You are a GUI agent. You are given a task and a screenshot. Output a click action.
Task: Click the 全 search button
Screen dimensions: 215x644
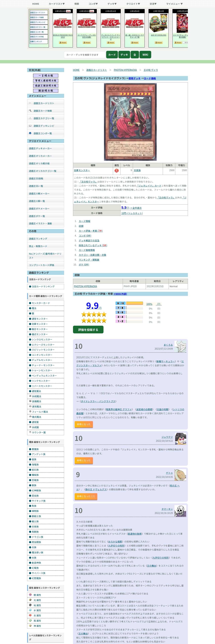click(x=135, y=55)
